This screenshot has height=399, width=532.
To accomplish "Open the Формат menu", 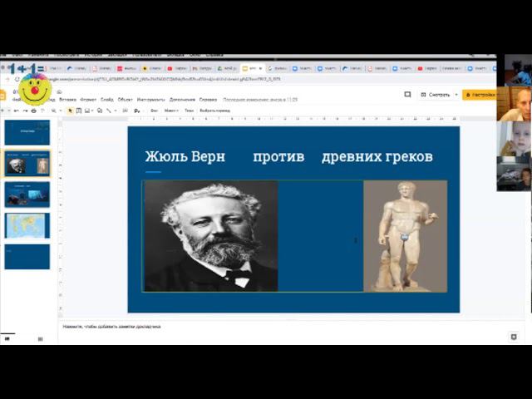I will click(89, 100).
